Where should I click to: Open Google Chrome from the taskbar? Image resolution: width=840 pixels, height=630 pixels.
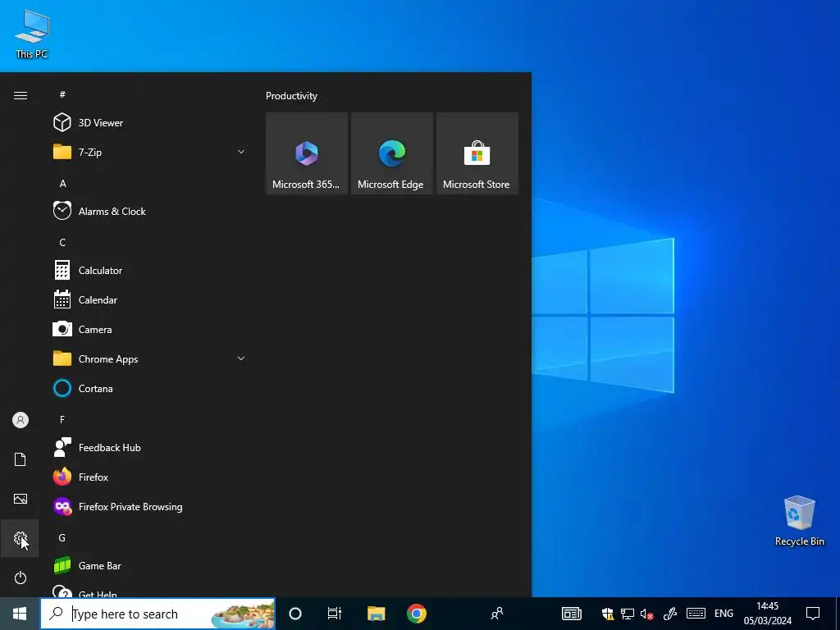pyautogui.click(x=416, y=614)
